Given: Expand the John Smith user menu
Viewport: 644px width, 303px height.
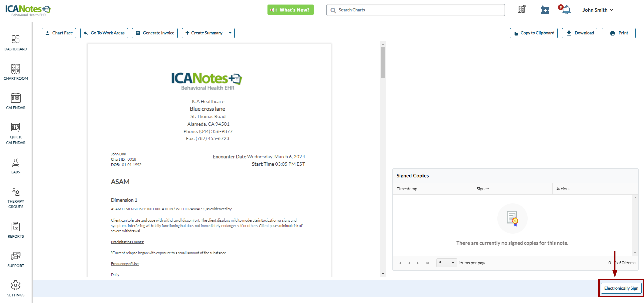Looking at the screenshot, I should coord(598,10).
